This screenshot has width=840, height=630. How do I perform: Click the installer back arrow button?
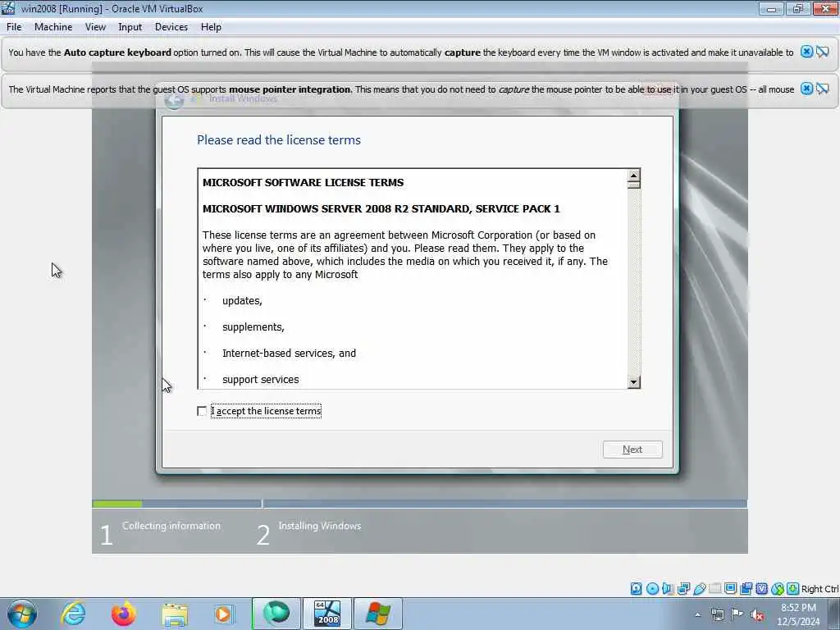pyautogui.click(x=174, y=100)
